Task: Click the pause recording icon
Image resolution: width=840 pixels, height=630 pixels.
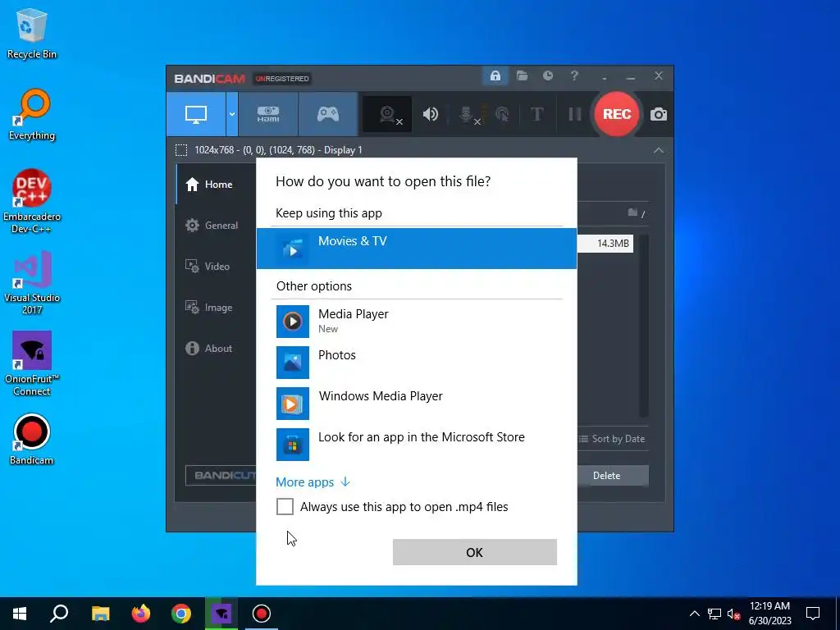Action: pyautogui.click(x=575, y=114)
